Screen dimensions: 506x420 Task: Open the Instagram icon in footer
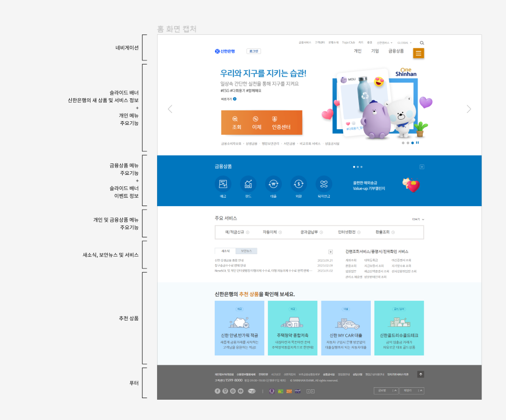tap(232, 391)
